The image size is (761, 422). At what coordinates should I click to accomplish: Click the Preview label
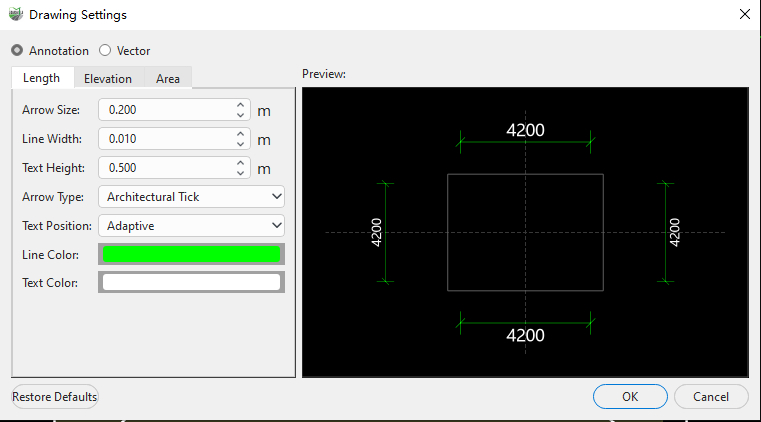(x=324, y=74)
